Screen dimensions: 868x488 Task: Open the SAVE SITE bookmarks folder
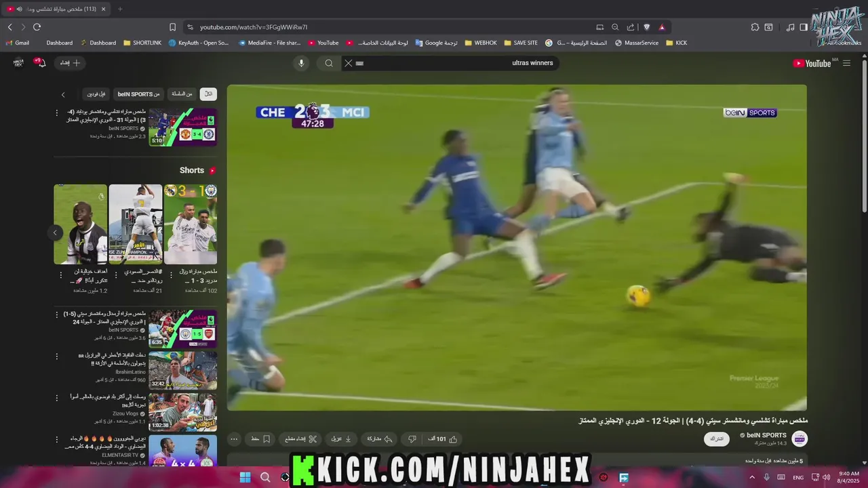pos(520,43)
